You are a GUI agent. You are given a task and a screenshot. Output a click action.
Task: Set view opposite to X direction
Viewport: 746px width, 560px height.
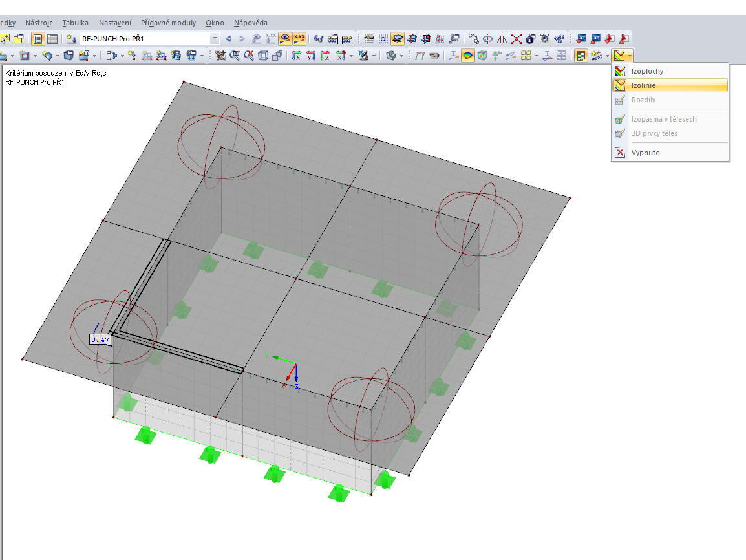[x=341, y=56]
